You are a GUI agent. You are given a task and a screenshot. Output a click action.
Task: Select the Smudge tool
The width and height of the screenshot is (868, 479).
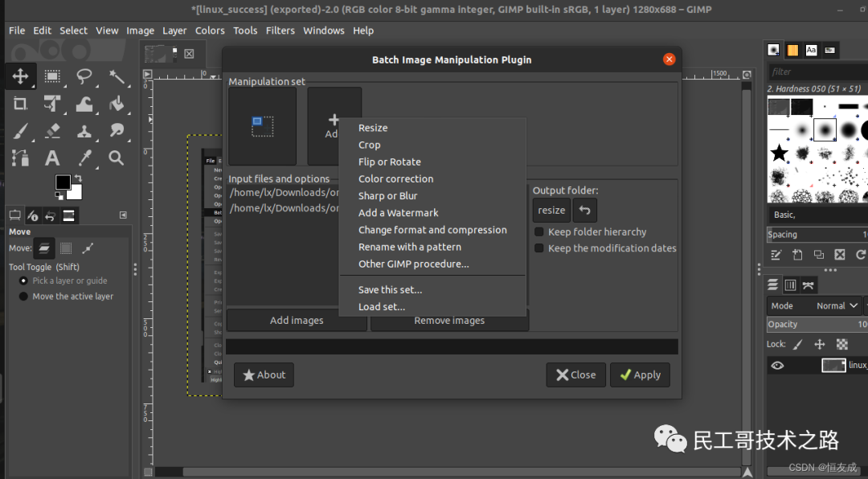117,131
